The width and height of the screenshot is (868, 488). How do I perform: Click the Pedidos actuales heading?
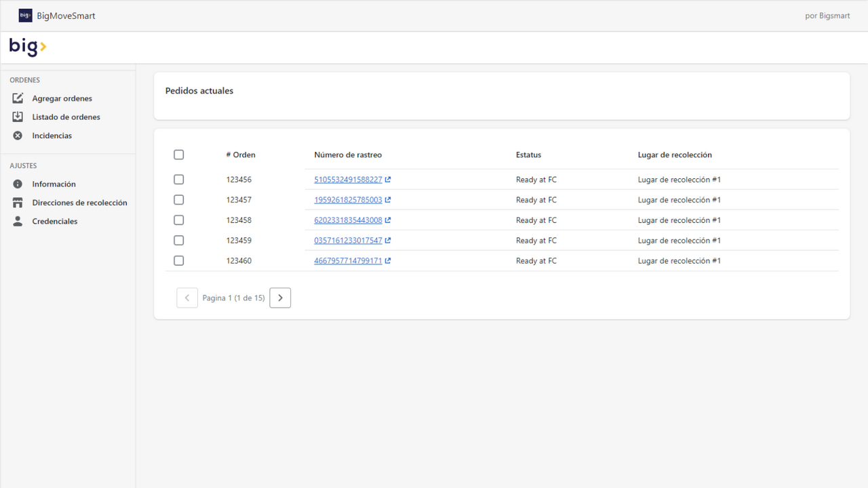[x=199, y=91]
